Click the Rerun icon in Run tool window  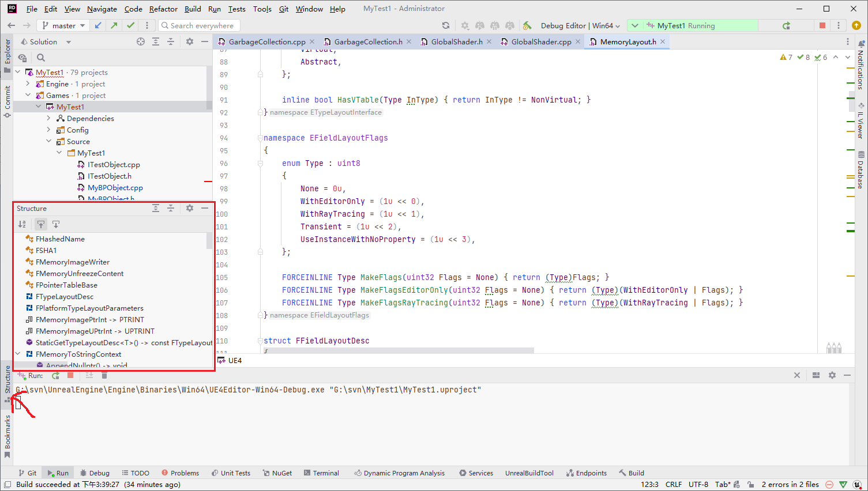click(x=55, y=376)
